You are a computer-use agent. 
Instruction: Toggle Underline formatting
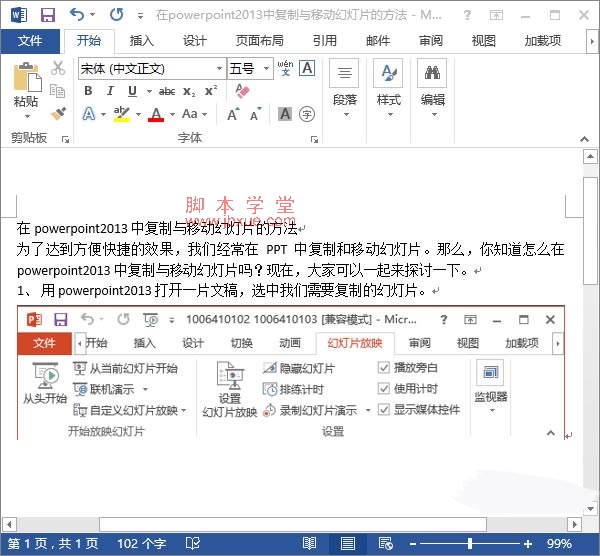[132, 91]
